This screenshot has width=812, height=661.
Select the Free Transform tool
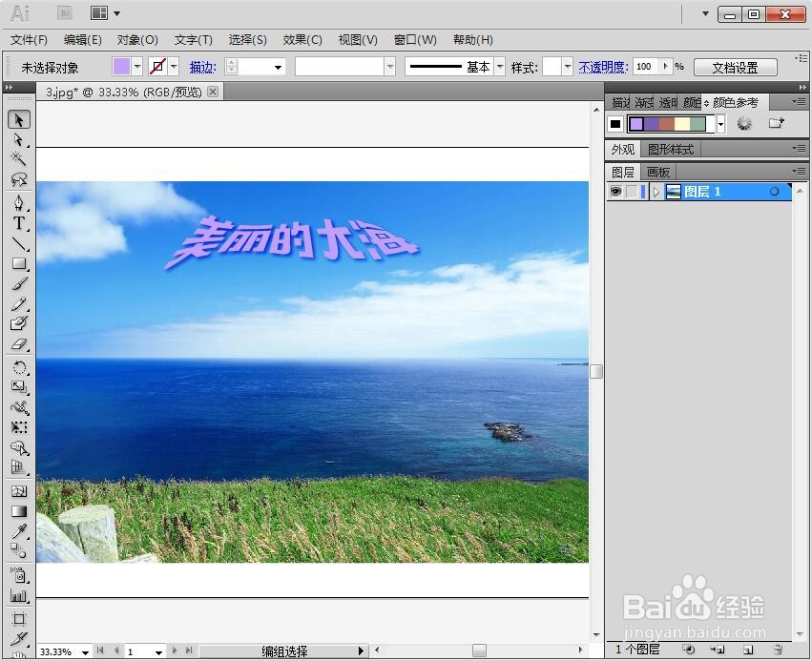[19, 427]
